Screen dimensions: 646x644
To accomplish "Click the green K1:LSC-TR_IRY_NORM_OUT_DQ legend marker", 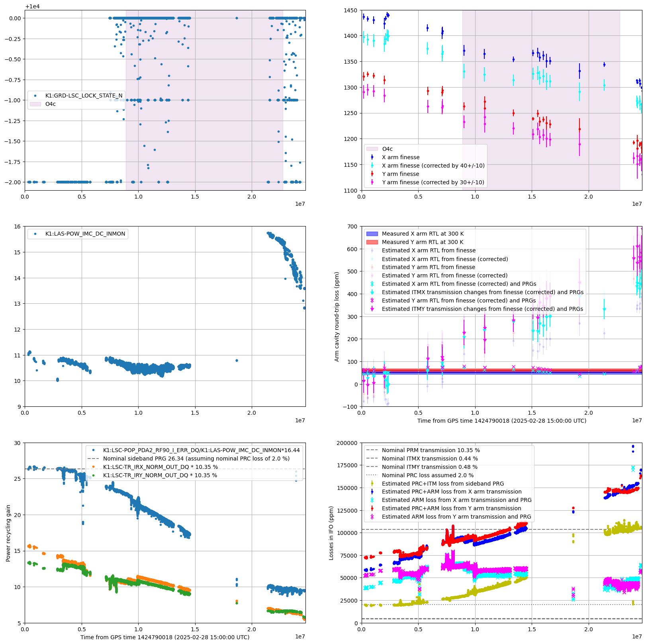I will coord(93,475).
